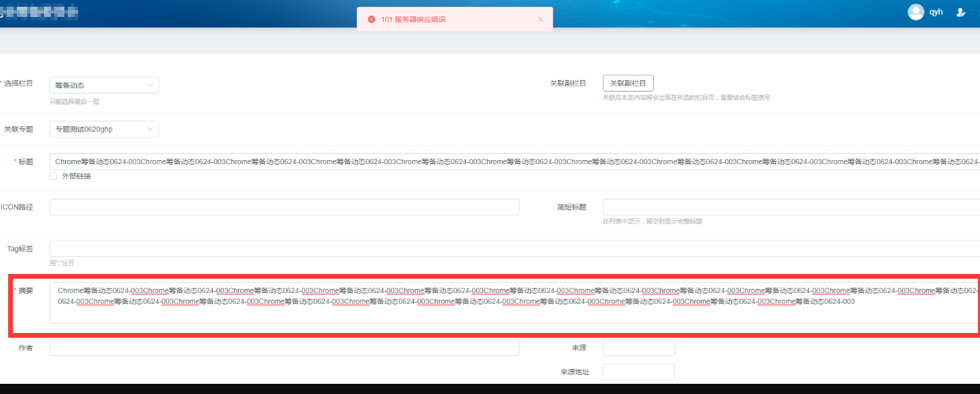
Task: Focus the 标题 input field
Action: point(515,161)
